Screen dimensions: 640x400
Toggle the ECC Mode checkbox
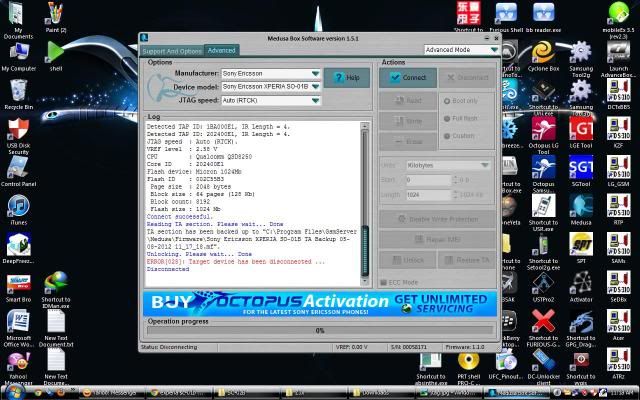(x=383, y=282)
